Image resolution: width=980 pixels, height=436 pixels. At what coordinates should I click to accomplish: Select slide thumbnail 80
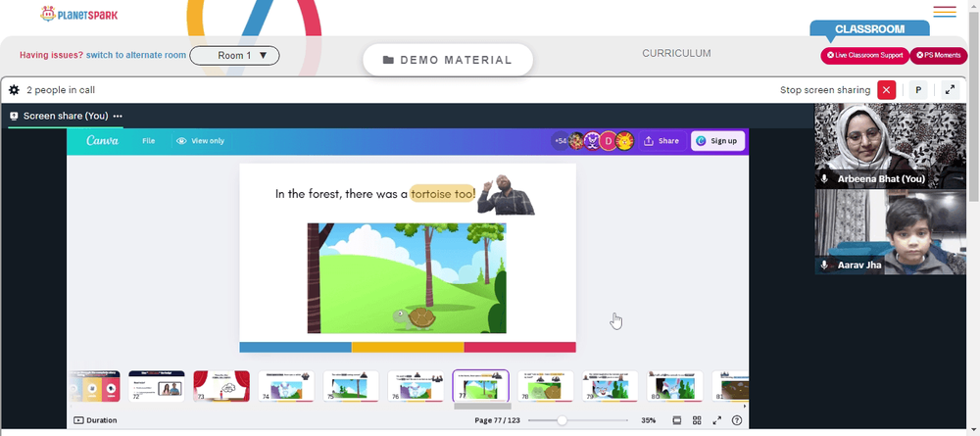(x=675, y=386)
